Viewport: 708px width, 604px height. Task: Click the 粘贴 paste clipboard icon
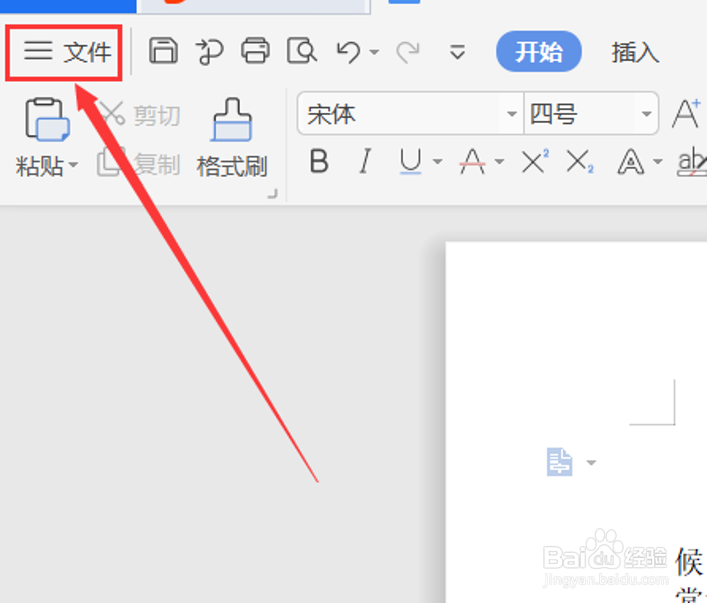(47, 120)
